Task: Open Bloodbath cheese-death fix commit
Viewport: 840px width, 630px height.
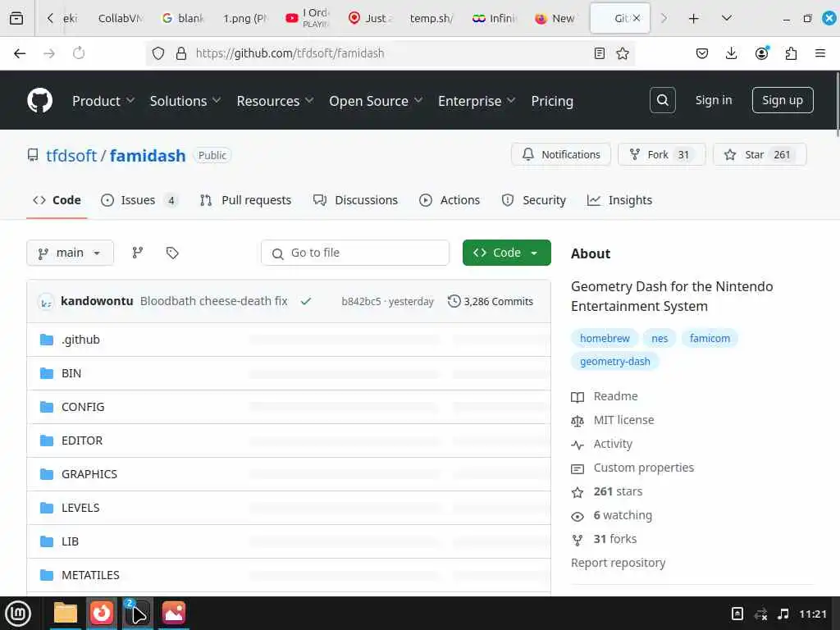Action: 214,301
